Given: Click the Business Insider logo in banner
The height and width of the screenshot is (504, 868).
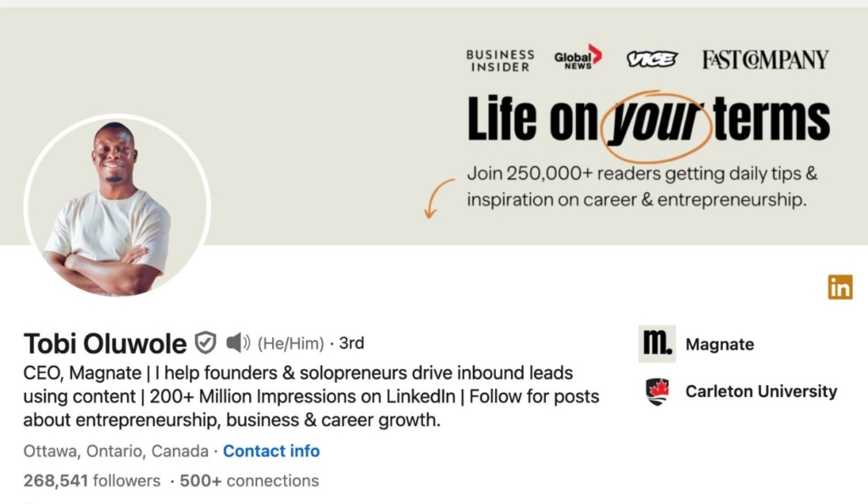Looking at the screenshot, I should click(x=500, y=60).
